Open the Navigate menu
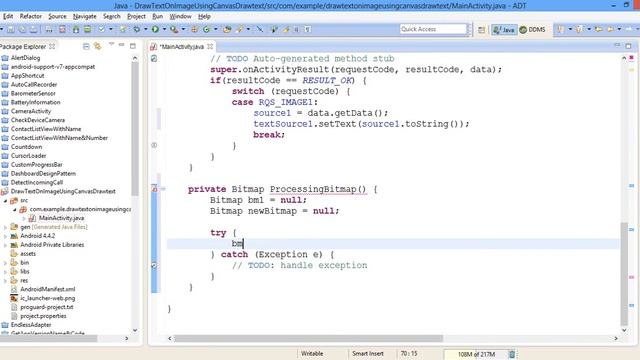This screenshot has height=360, width=640. pos(84,16)
